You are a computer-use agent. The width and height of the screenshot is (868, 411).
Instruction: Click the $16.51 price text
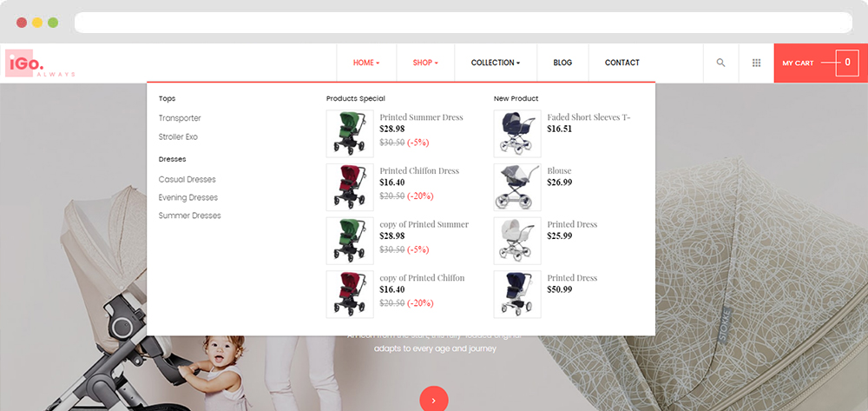(x=560, y=129)
